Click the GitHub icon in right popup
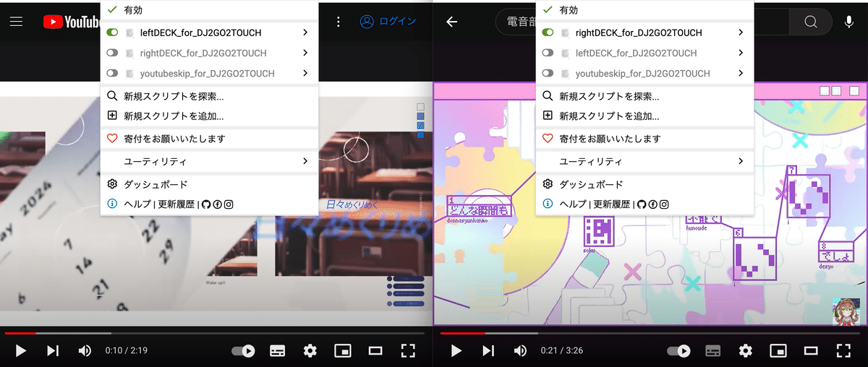 [x=642, y=204]
